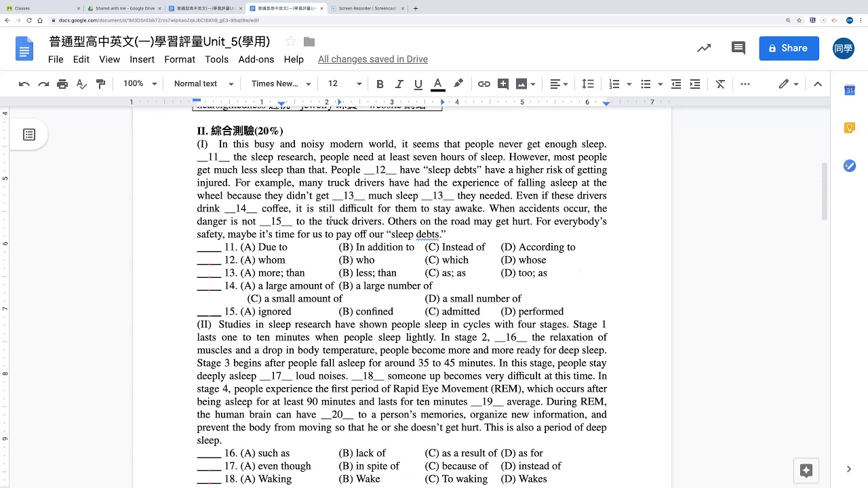Click the document title field
Image resolution: width=868 pixels, height=488 pixels.
click(x=159, y=41)
